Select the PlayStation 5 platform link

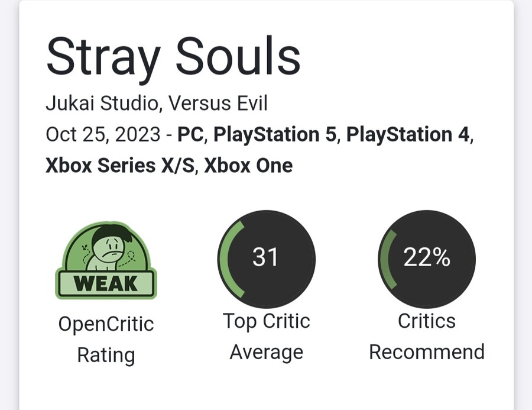(275, 134)
